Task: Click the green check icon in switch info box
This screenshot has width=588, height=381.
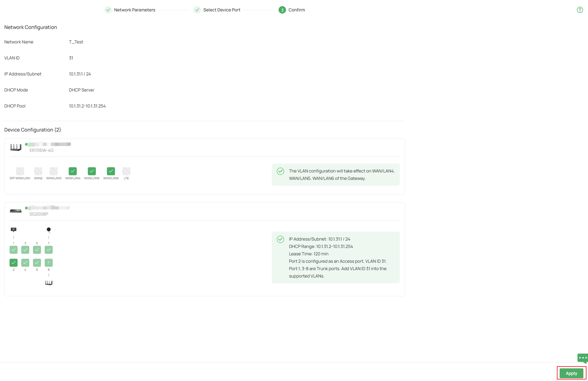Action: (x=280, y=239)
